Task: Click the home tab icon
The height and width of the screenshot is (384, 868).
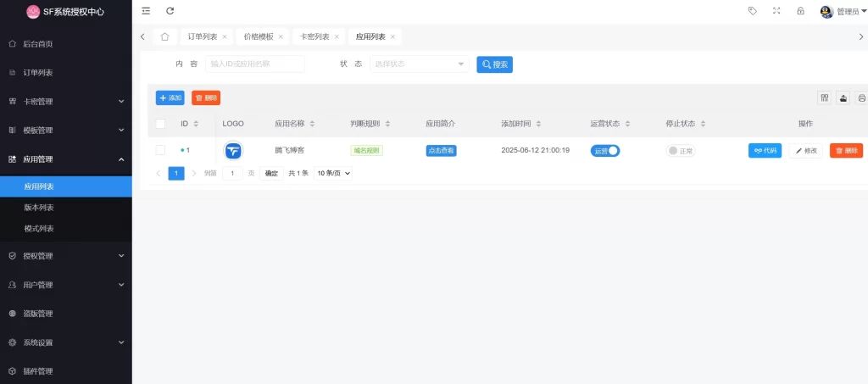Action: pyautogui.click(x=165, y=36)
